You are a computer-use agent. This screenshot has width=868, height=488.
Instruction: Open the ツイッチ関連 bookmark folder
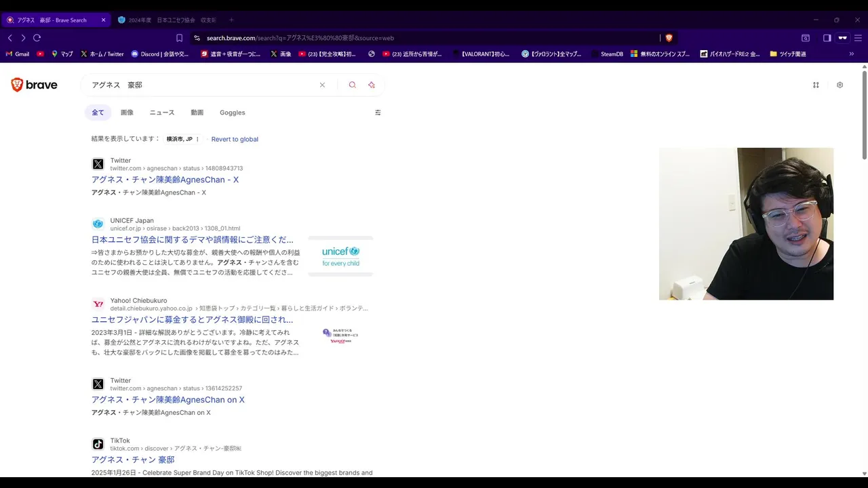point(788,54)
